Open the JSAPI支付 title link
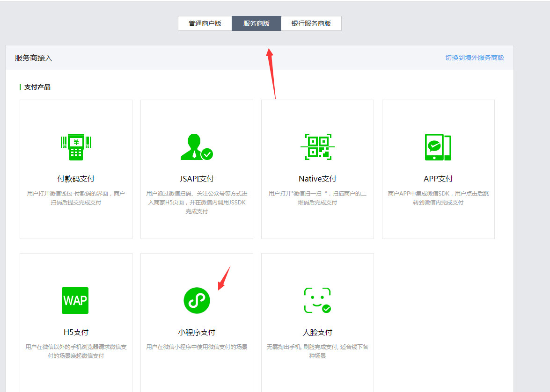550x392 pixels. [x=197, y=179]
